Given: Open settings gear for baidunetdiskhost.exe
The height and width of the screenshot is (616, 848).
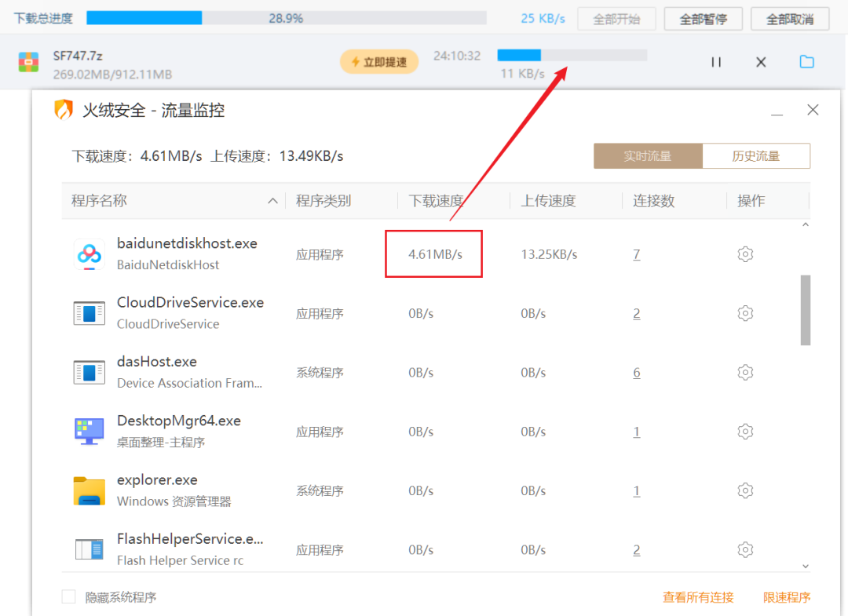Looking at the screenshot, I should [x=745, y=254].
